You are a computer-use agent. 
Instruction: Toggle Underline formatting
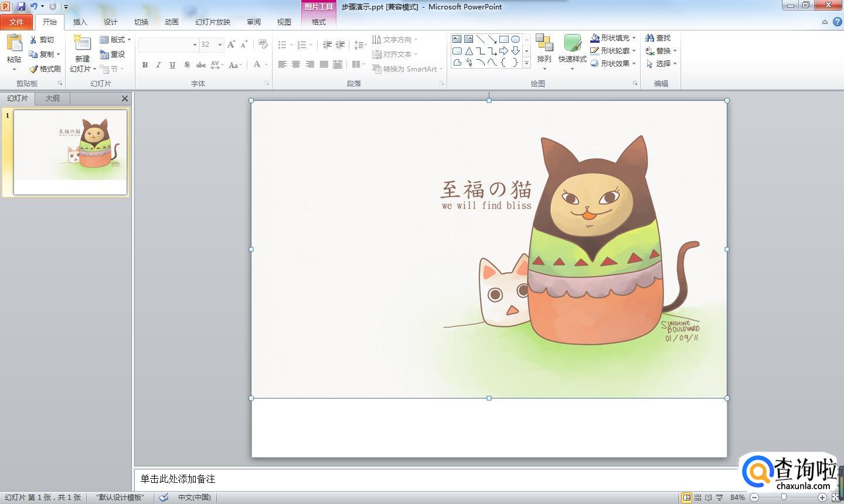tap(172, 65)
